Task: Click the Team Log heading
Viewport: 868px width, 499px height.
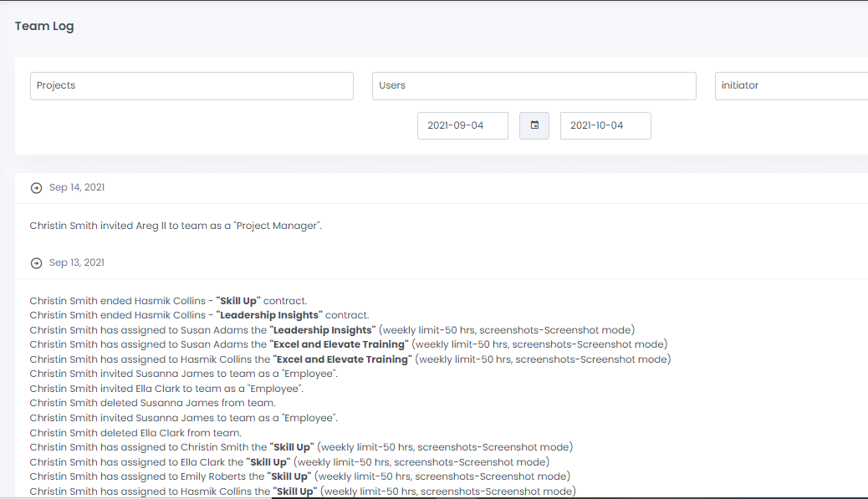Action: tap(43, 26)
